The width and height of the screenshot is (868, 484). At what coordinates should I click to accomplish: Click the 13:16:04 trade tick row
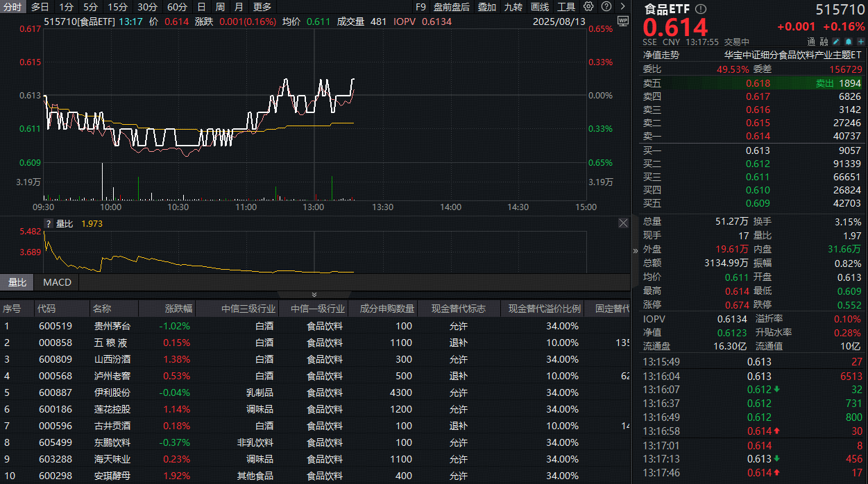(x=753, y=377)
